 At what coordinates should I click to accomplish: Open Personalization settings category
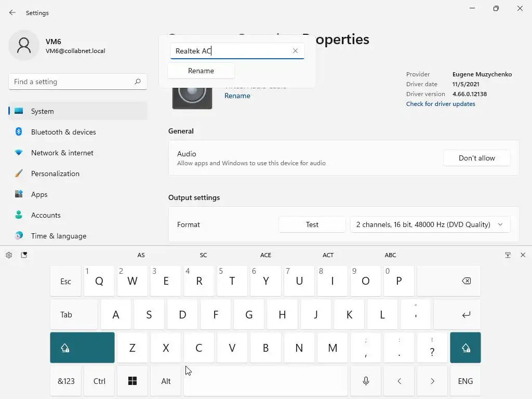[x=78, y=174]
